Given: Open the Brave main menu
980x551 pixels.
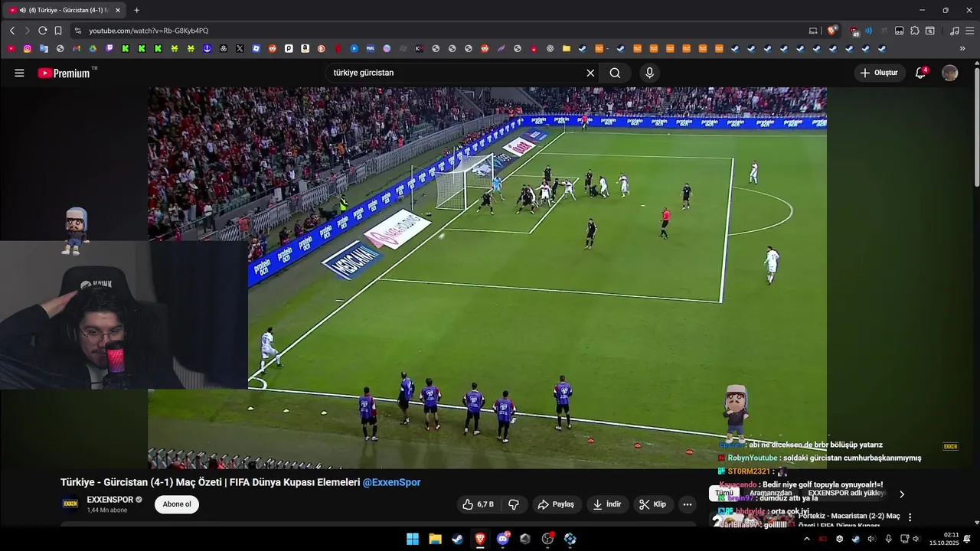Looking at the screenshot, I should 969,31.
